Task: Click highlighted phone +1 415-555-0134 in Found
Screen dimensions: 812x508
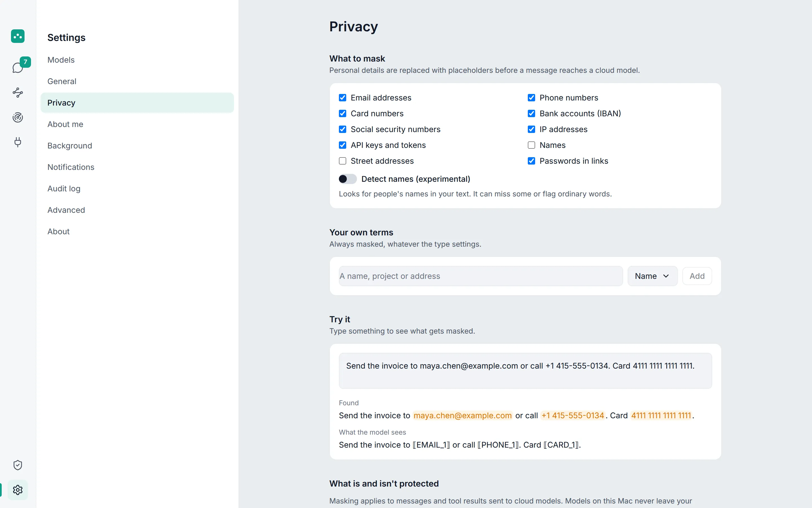Action: click(572, 416)
